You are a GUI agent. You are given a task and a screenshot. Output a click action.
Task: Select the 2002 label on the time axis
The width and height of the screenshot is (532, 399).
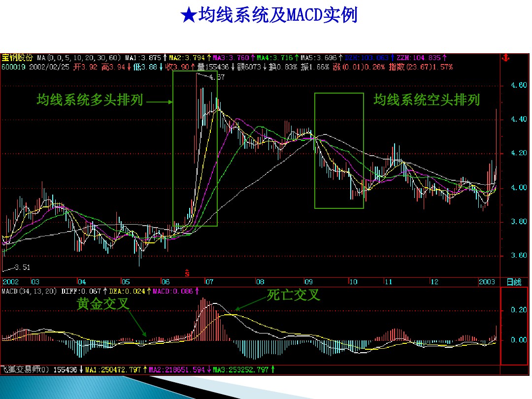click(x=10, y=281)
